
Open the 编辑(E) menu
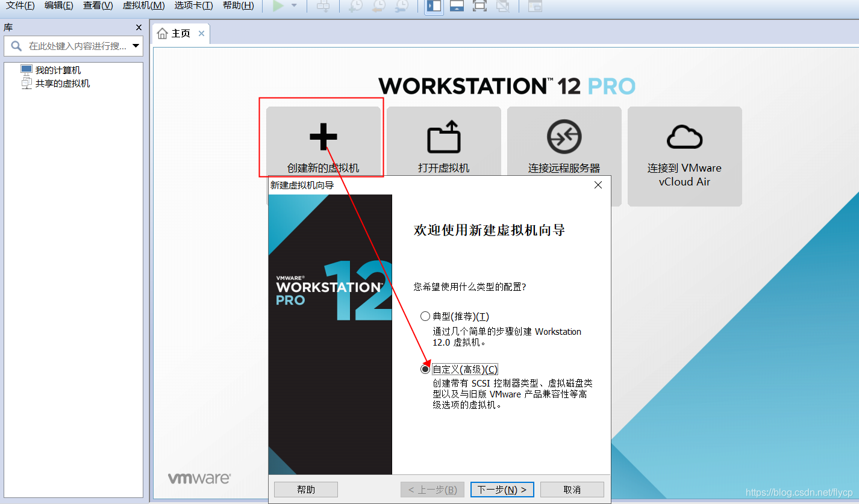click(59, 5)
